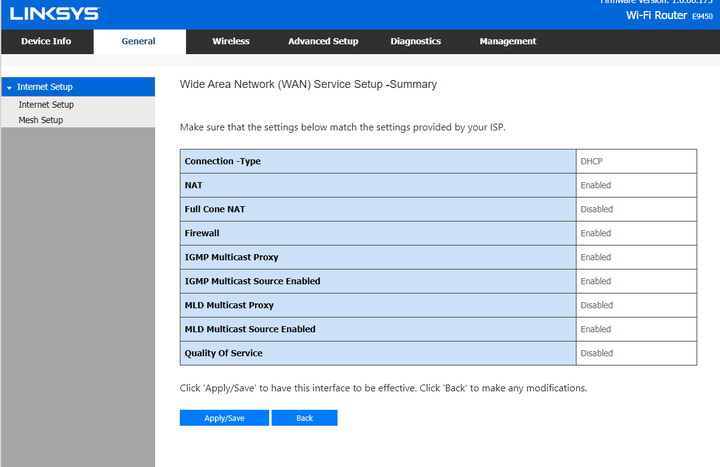Click the Wi-Fi Router E9450 model text
This screenshot has height=467, width=720.
coord(669,15)
